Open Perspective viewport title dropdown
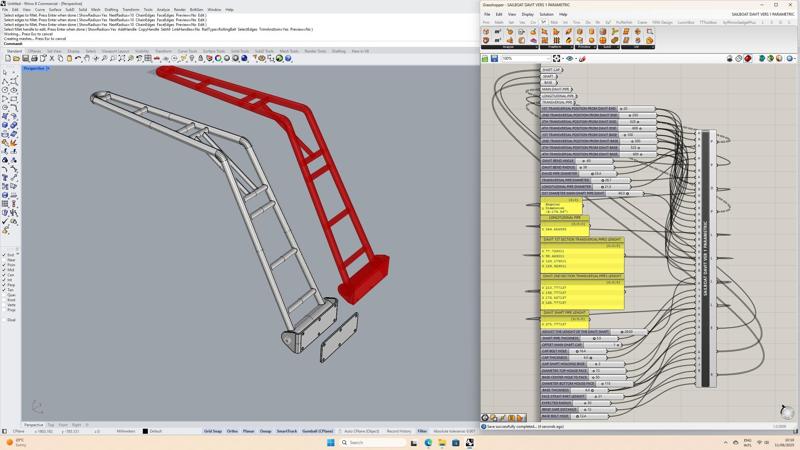The height and width of the screenshot is (450, 800). pos(48,68)
